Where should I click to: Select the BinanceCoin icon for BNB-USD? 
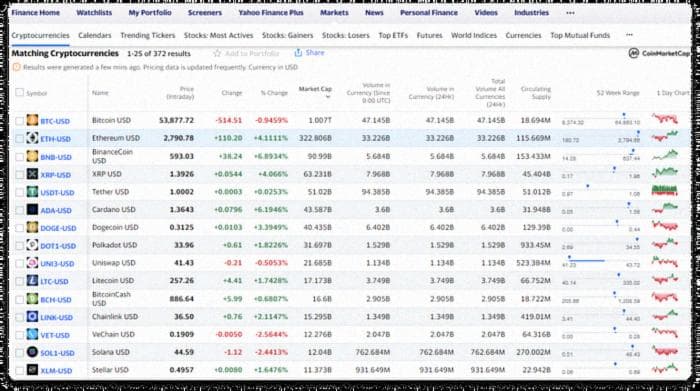coord(32,156)
